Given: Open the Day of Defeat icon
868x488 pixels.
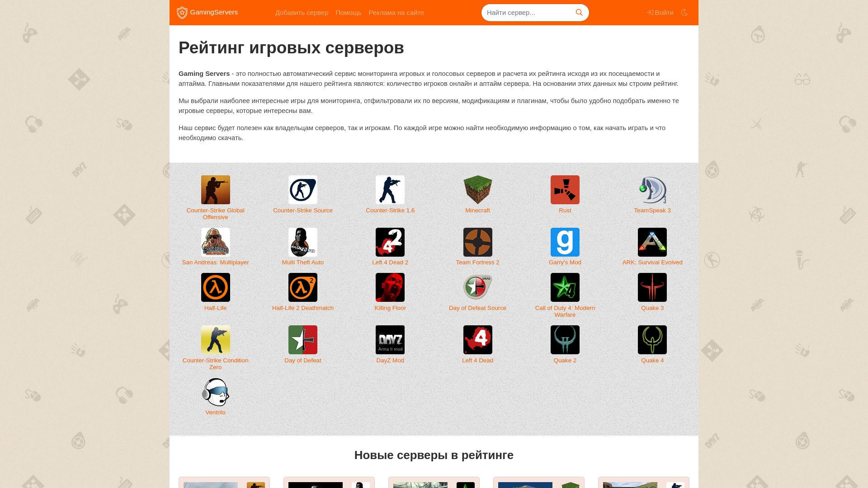Looking at the screenshot, I should tap(303, 340).
